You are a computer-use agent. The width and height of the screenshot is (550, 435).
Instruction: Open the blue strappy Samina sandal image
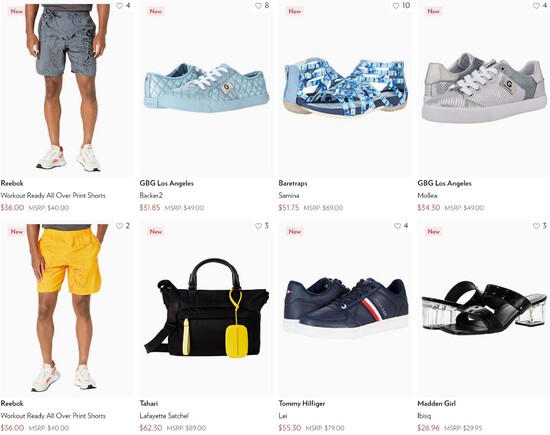(x=345, y=88)
